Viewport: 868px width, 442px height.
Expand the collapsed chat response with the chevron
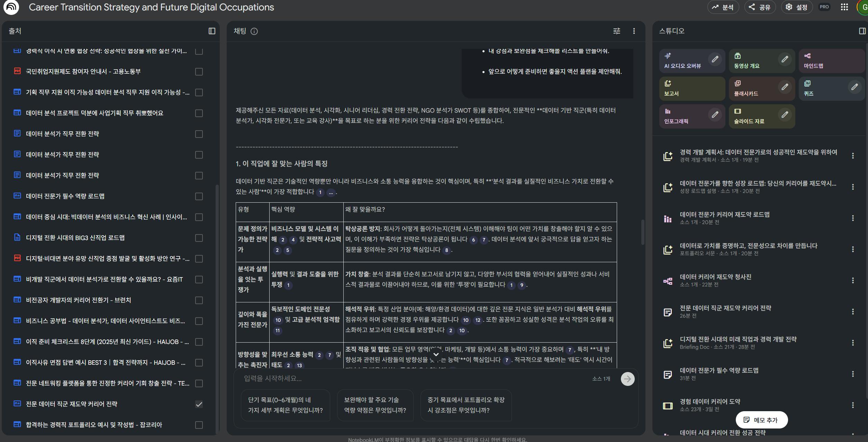point(436,354)
